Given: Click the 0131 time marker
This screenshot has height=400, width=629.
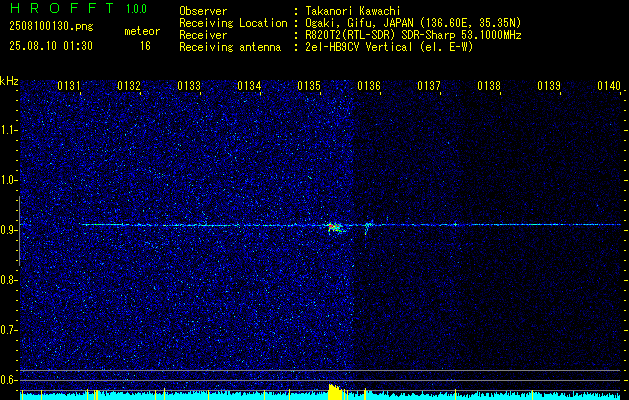Looking at the screenshot, I should (69, 86).
